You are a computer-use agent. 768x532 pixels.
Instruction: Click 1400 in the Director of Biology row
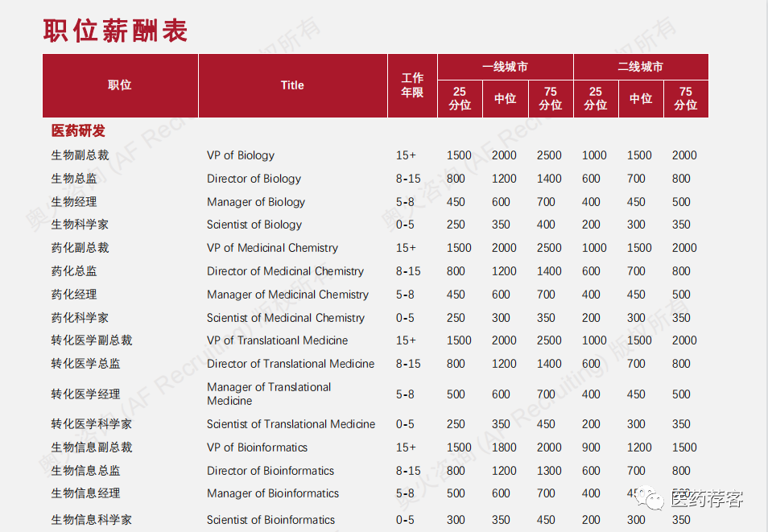tap(549, 179)
